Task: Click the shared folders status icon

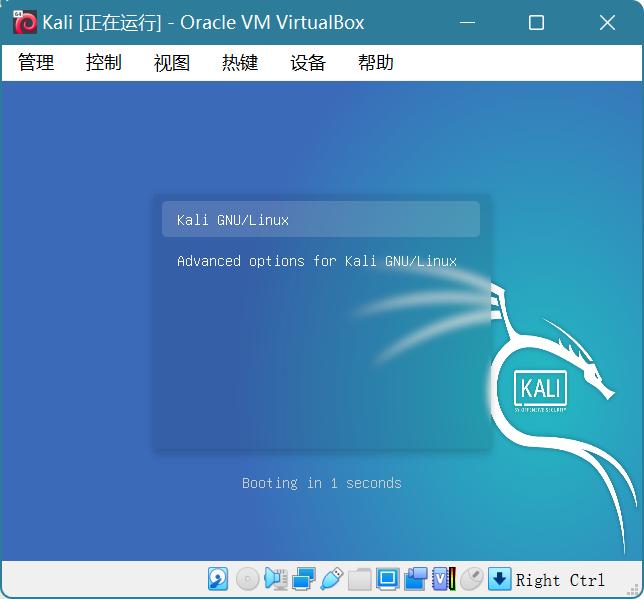Action: pyautogui.click(x=359, y=579)
